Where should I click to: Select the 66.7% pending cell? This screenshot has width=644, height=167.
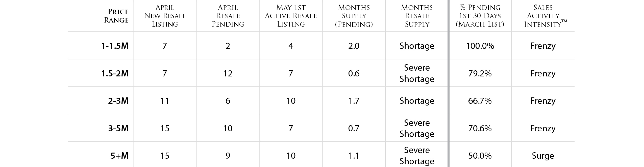480,101
